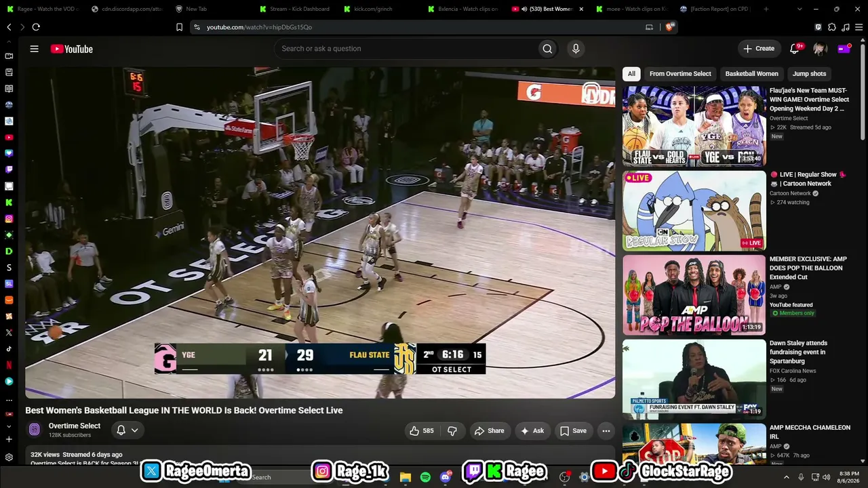The image size is (868, 488).
Task: Open AMP Pop the Balloon thumbnail
Action: [694, 294]
